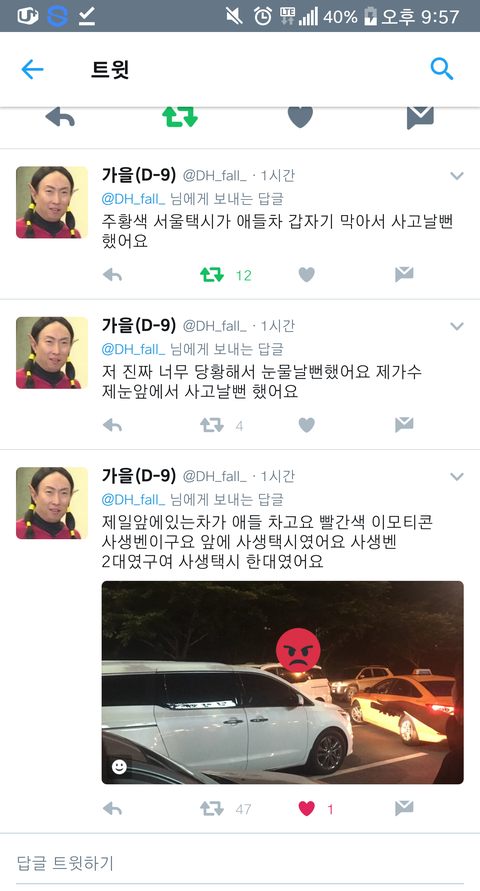
Task: Tap the 답글 트윗하기 reply field
Action: coord(240,863)
